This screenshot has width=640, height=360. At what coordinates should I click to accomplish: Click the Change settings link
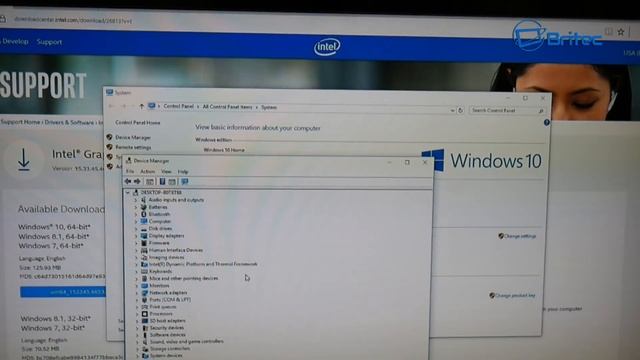point(520,236)
